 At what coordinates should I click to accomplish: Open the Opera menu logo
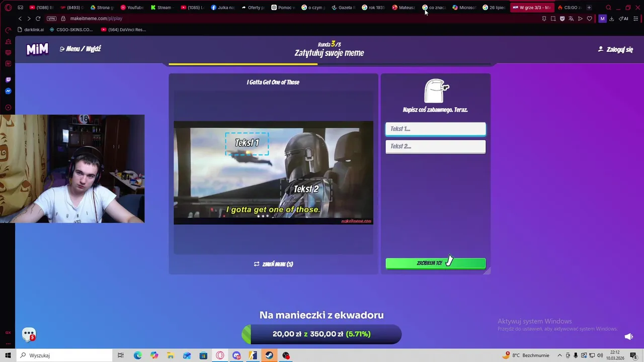8,8
